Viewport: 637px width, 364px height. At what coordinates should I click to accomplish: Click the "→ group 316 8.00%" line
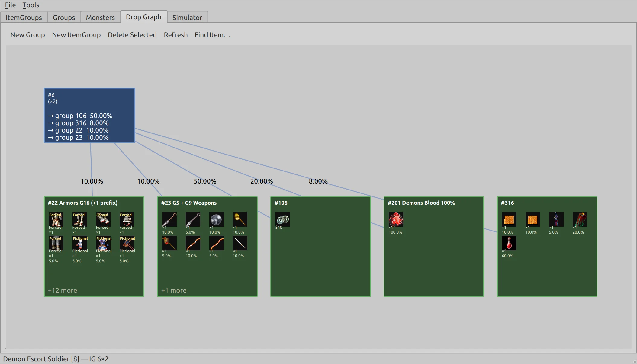click(x=78, y=123)
